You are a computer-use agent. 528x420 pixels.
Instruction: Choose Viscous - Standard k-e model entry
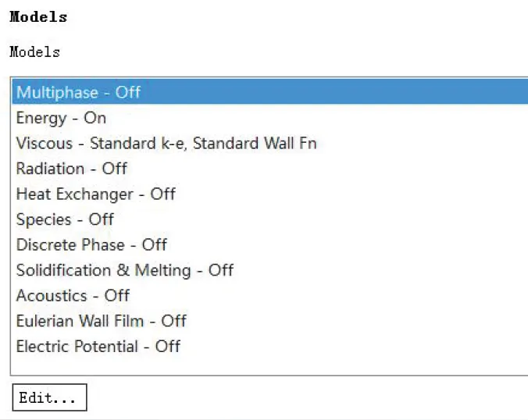click(166, 144)
